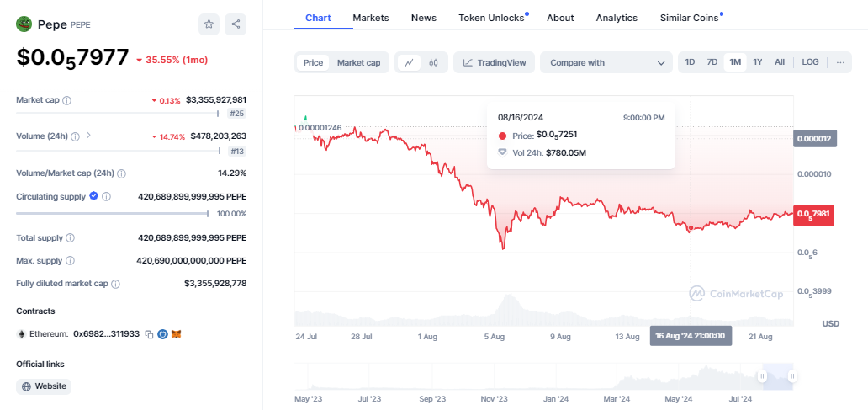Open the Pepe frog coin logo
The image size is (868, 410).
coord(24,24)
